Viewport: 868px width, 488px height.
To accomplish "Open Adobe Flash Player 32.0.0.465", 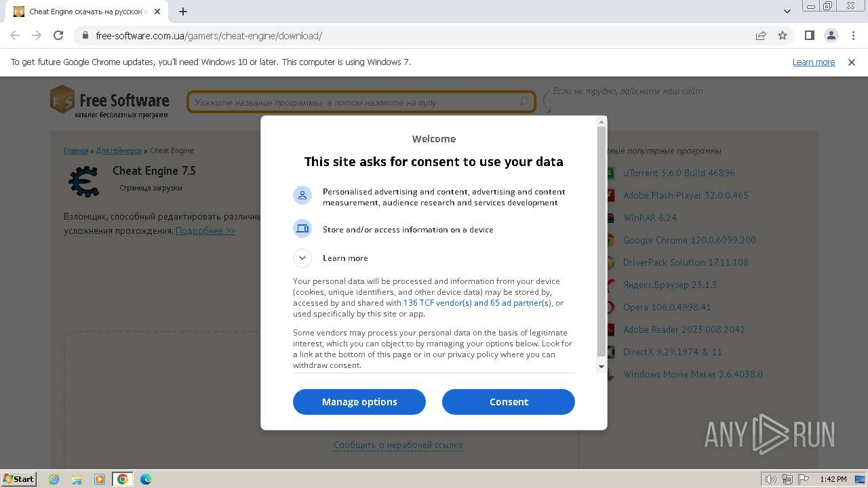I will pyautogui.click(x=686, y=195).
